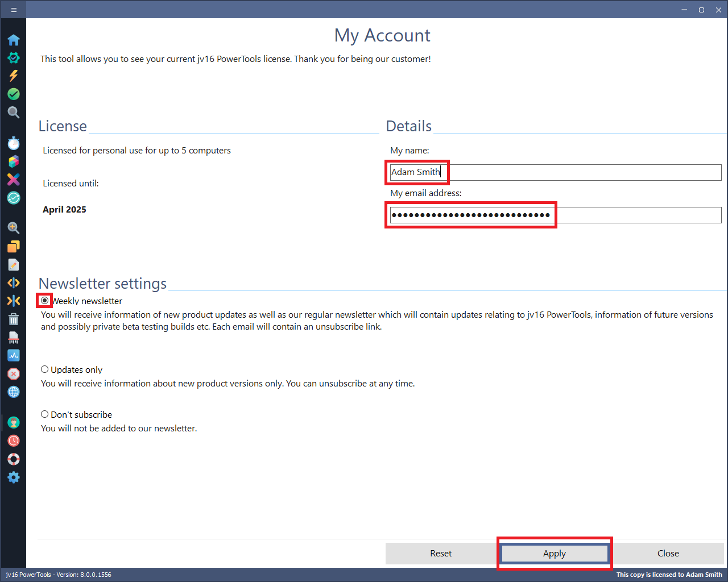
Task: Select the Updates only option
Action: [45, 369]
